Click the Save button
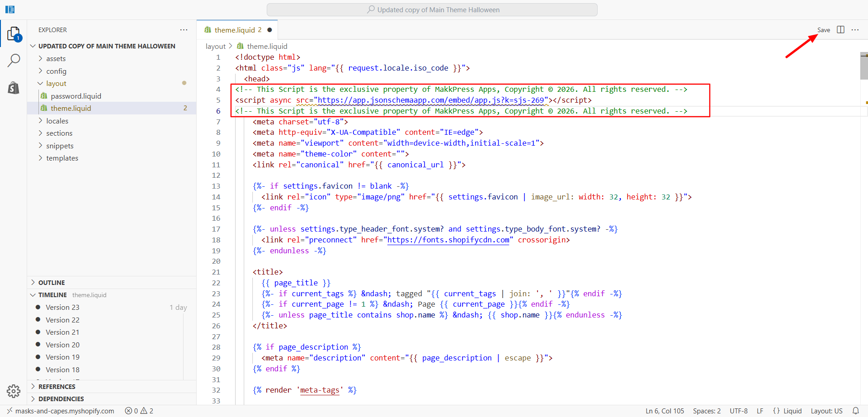Viewport: 868px width, 417px height. (x=823, y=30)
